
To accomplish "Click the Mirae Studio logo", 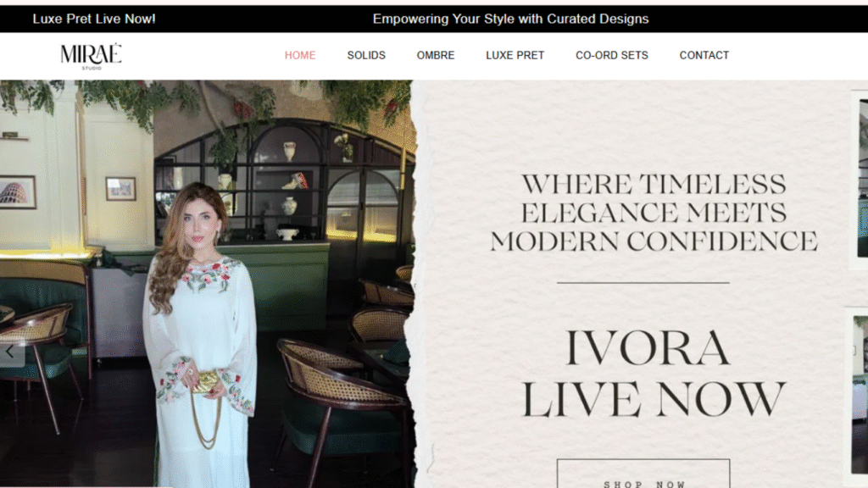I will [91, 55].
